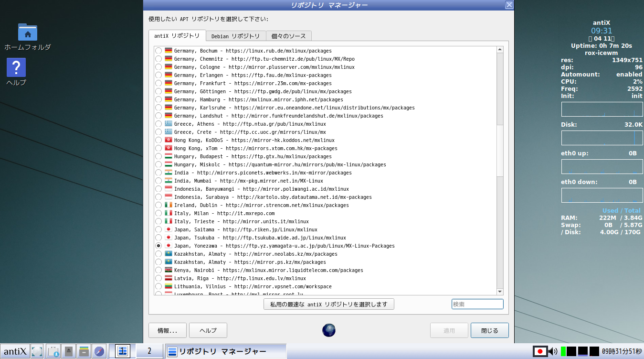Image resolution: width=644 pixels, height=359 pixels.
Task: Click 私用の最速な antiX リポジトリを選択します button
Action: point(328,304)
